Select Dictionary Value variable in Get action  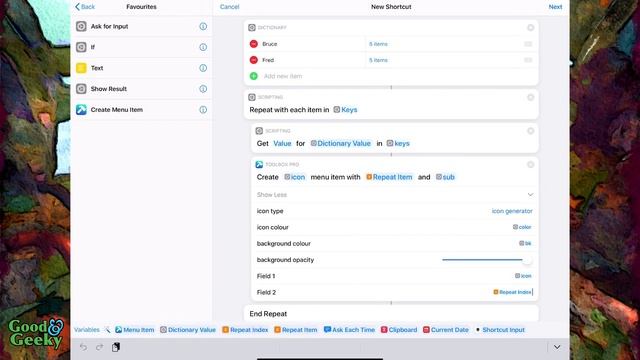coord(341,144)
